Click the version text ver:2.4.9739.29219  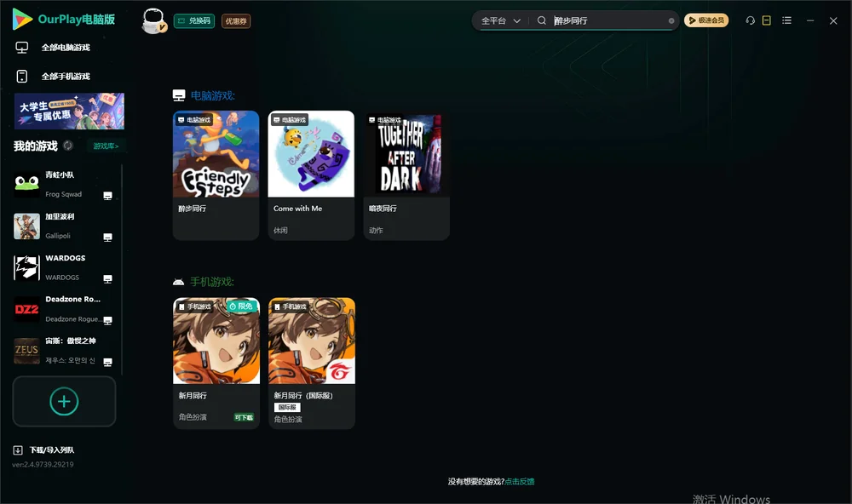coord(43,465)
